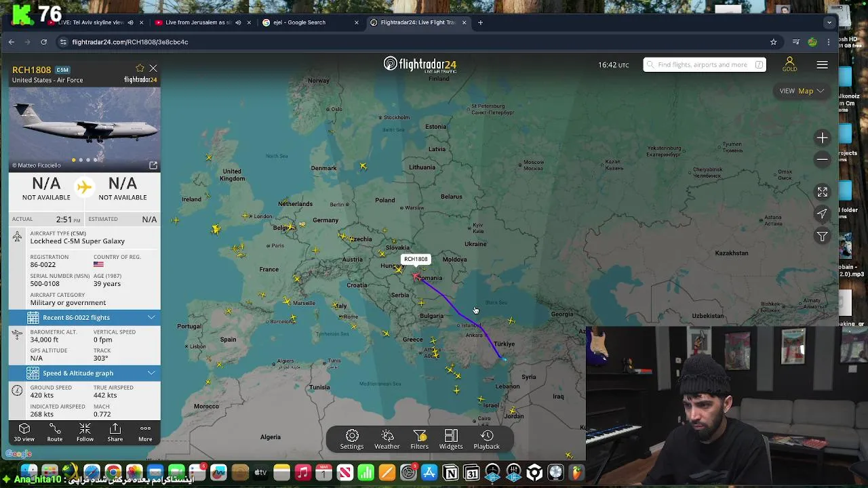Viewport: 868px width, 488px height.
Task: Open aircraft photo in external link
Action: (x=153, y=165)
